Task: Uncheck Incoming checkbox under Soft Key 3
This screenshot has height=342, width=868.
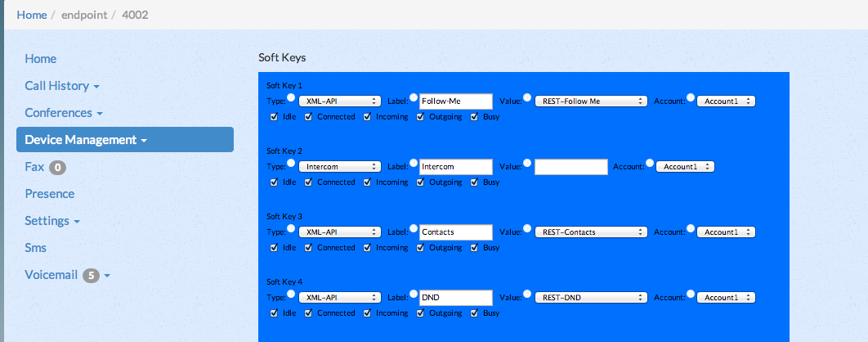Action: pyautogui.click(x=368, y=248)
